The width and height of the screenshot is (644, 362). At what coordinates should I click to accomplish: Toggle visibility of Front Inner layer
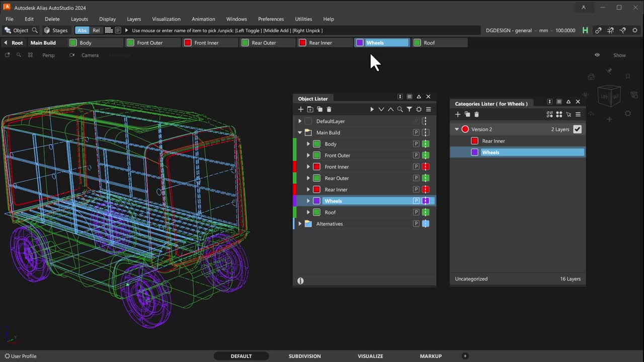pyautogui.click(x=426, y=167)
